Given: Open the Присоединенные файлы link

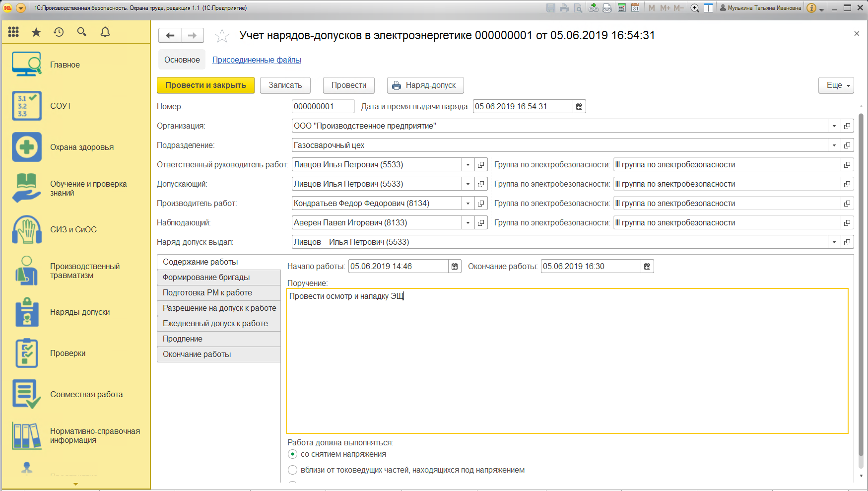Looking at the screenshot, I should coord(257,60).
